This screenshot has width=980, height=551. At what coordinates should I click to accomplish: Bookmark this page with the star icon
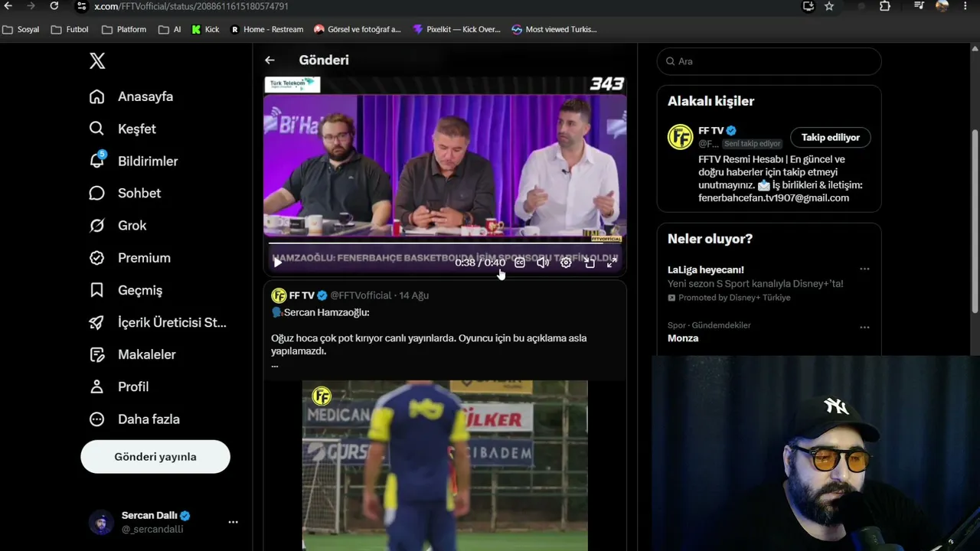[x=829, y=6]
